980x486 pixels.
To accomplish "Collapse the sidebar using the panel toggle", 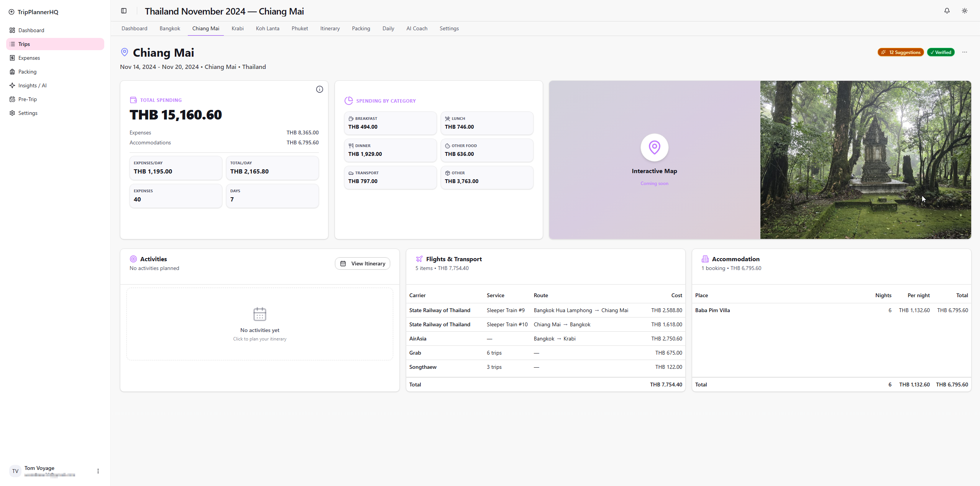I will (x=124, y=11).
